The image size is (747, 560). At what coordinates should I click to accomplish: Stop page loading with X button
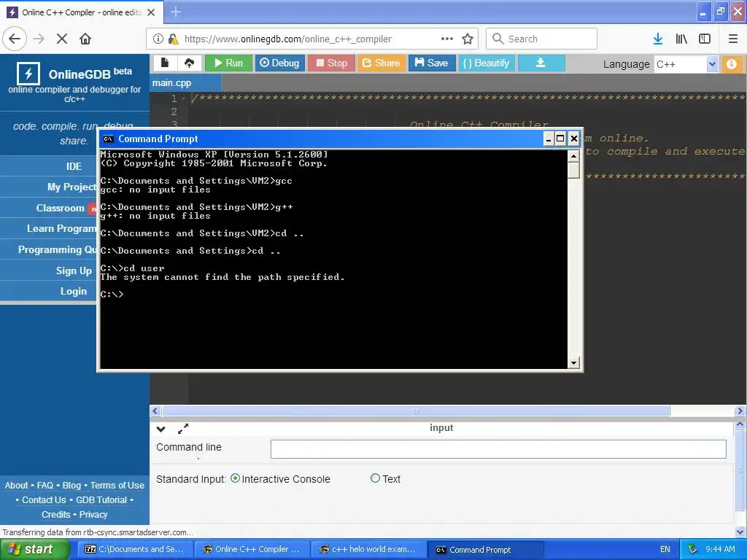(62, 39)
